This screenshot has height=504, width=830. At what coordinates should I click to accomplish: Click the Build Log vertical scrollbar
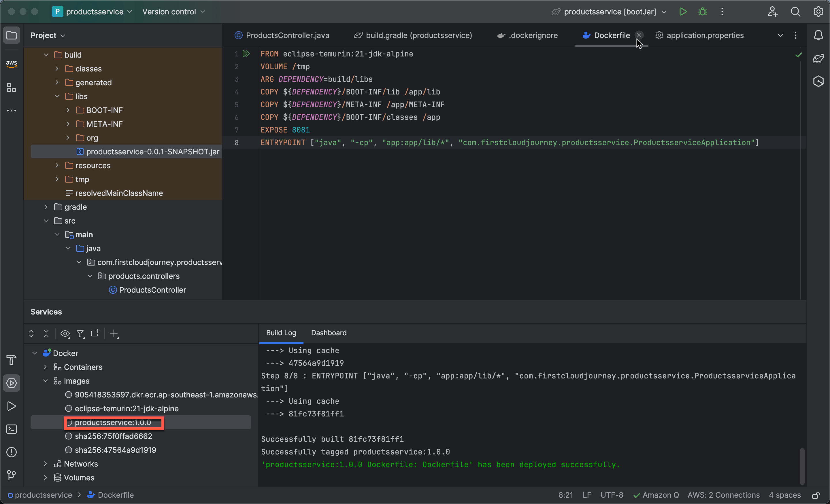point(802,466)
